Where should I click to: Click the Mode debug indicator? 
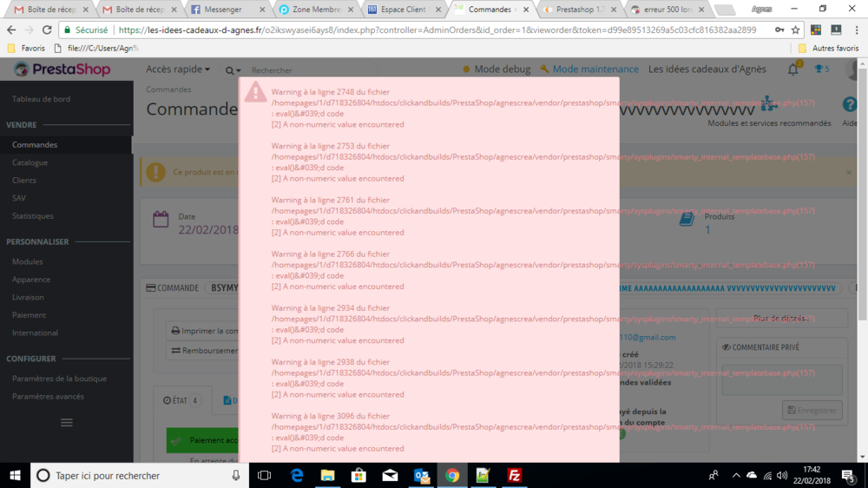(496, 69)
